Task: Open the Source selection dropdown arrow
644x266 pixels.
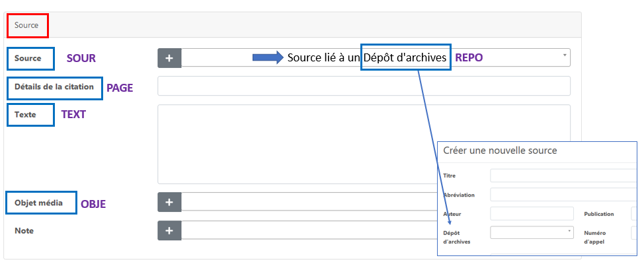Action: (x=565, y=56)
